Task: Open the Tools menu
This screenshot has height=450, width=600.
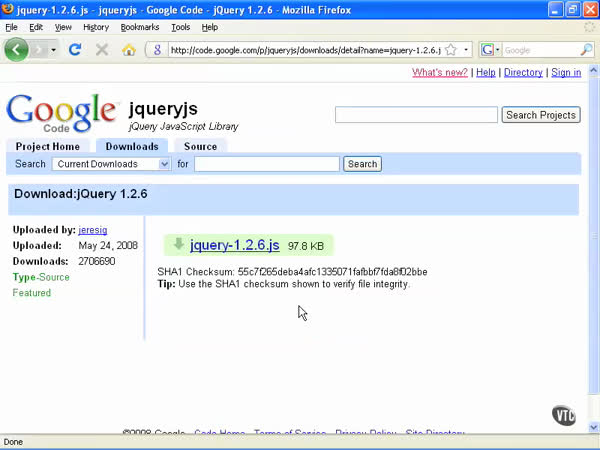Action: click(180, 27)
